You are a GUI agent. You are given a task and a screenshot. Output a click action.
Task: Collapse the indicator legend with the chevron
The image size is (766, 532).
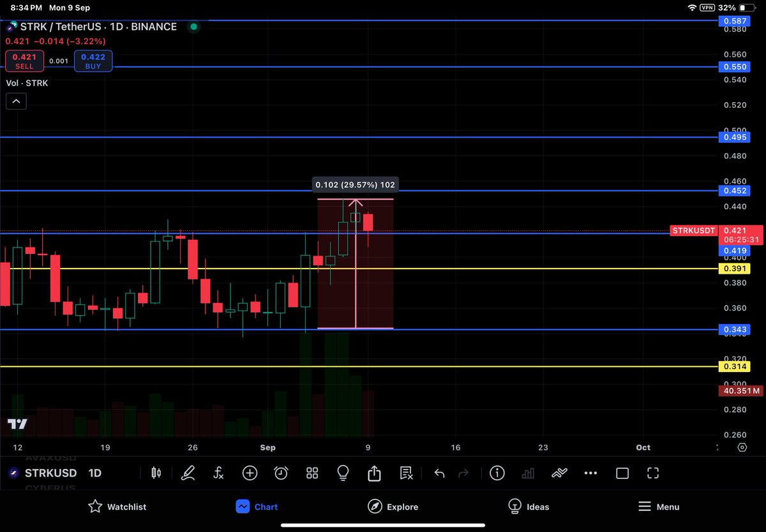(x=16, y=101)
